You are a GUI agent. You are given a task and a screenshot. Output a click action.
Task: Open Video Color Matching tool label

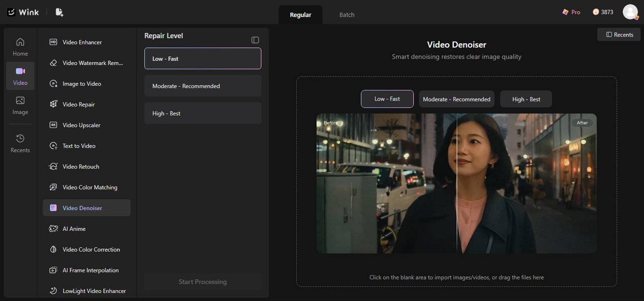coord(90,187)
